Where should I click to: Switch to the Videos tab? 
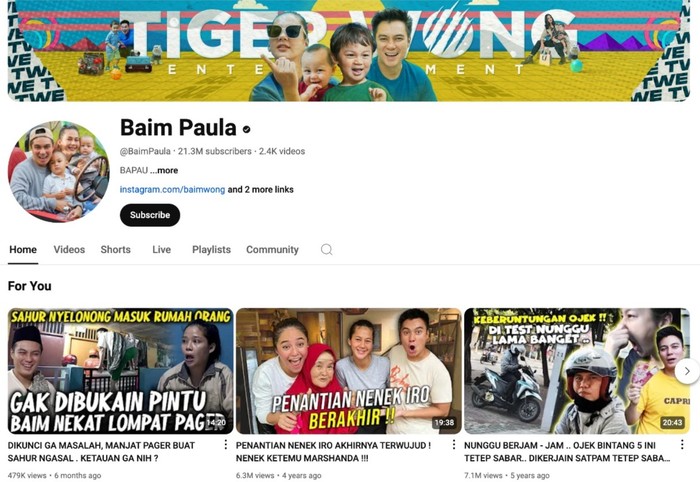click(69, 250)
